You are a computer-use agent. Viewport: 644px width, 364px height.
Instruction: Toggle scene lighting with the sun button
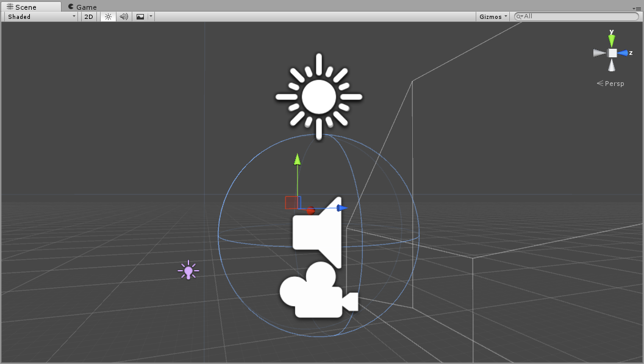click(108, 16)
